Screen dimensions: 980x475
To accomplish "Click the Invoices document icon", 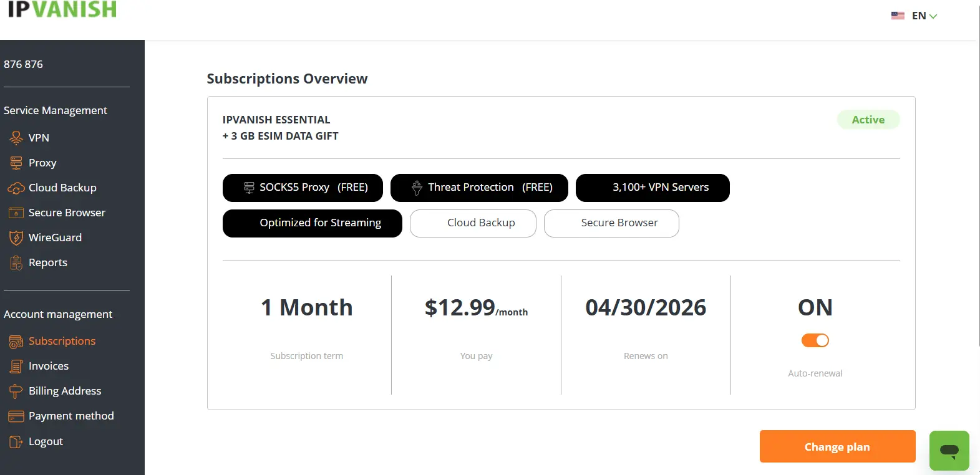I will tap(16, 367).
